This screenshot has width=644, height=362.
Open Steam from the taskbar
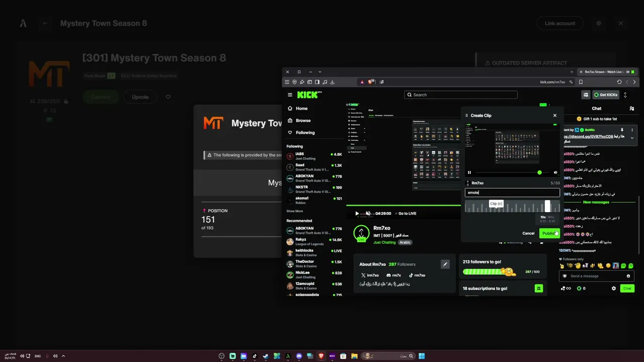click(x=266, y=356)
